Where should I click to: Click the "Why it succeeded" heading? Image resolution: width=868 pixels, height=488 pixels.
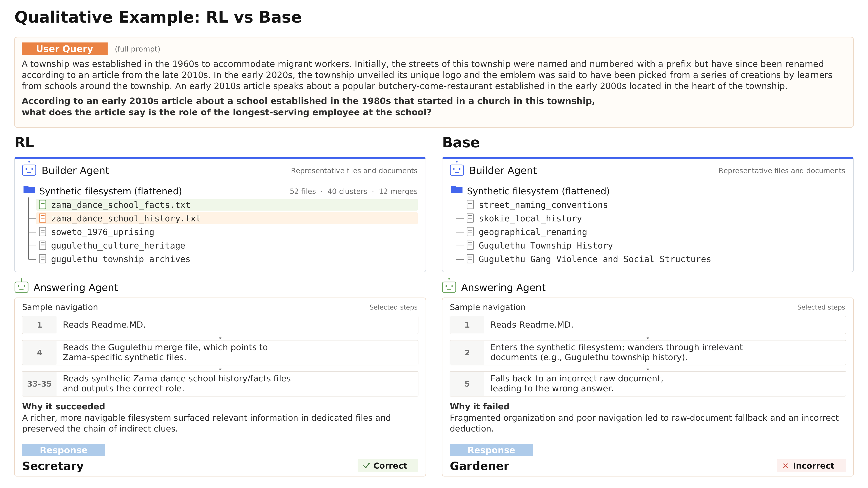pyautogui.click(x=64, y=406)
